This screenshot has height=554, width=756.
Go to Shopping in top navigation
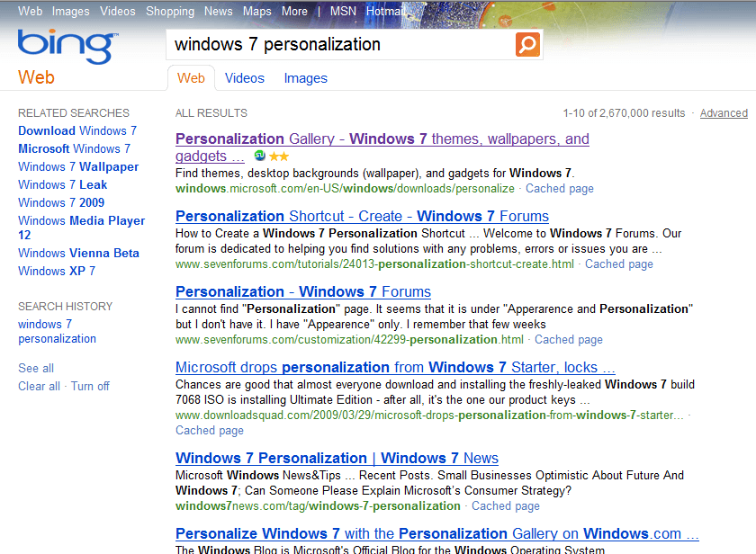click(x=170, y=11)
